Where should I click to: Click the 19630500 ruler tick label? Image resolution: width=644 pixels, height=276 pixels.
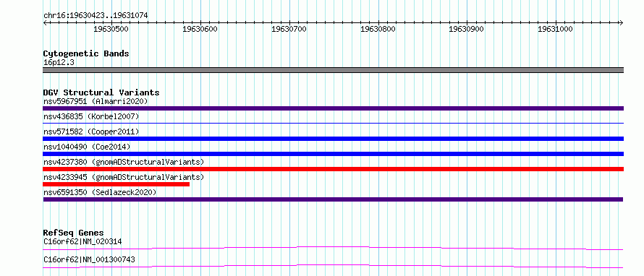(x=111, y=29)
